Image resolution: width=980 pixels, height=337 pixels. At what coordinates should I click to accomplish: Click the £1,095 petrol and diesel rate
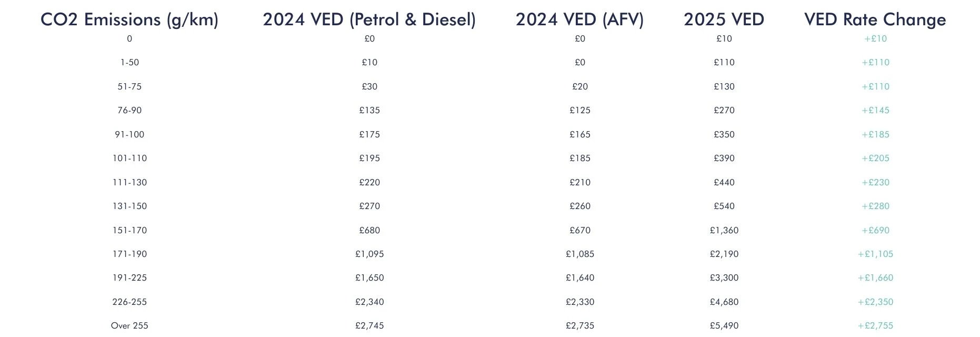point(369,254)
